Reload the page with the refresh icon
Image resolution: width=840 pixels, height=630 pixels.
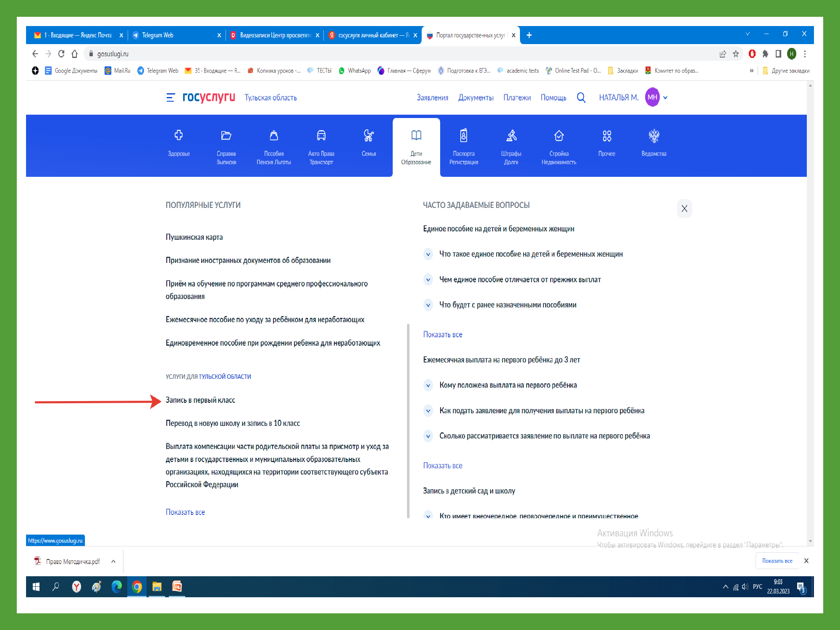coord(61,54)
